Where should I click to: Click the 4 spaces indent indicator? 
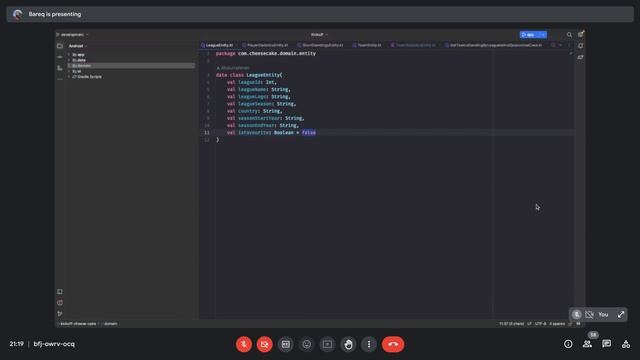[557, 324]
